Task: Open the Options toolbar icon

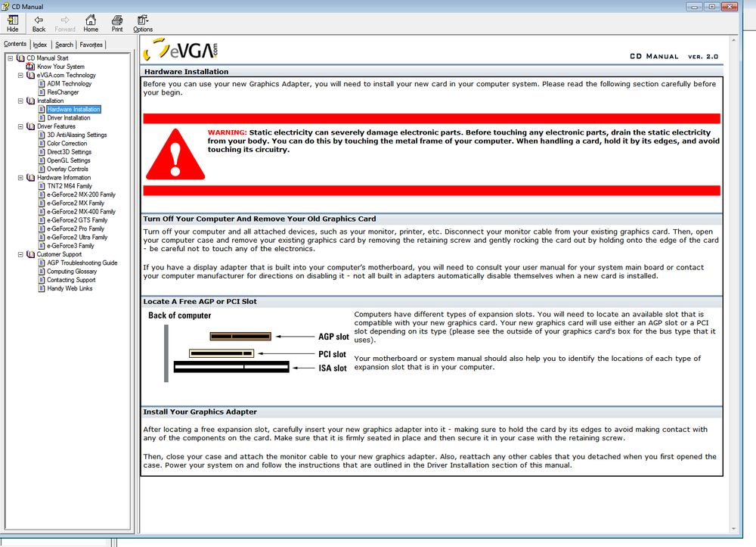Action: click(142, 23)
